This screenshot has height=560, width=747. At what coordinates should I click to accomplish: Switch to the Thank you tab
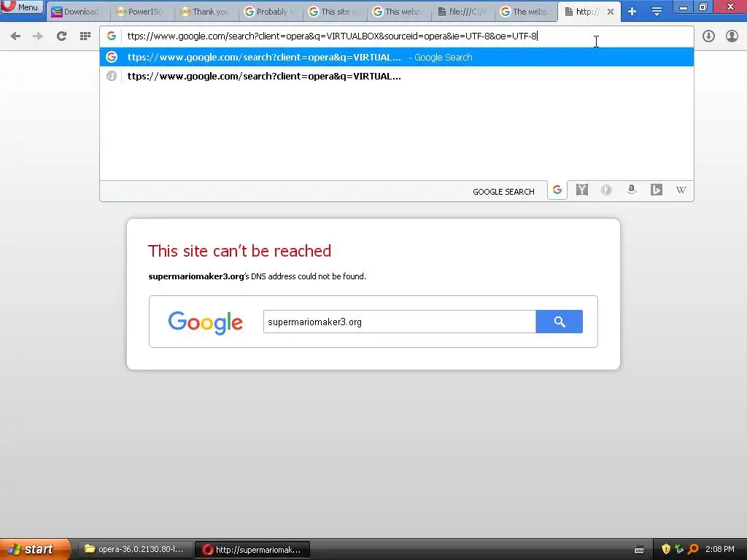click(206, 12)
